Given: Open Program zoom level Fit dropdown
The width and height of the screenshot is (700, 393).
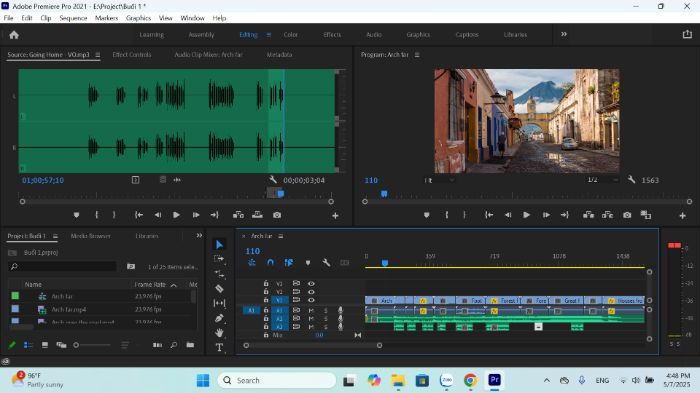Looking at the screenshot, I should point(439,180).
